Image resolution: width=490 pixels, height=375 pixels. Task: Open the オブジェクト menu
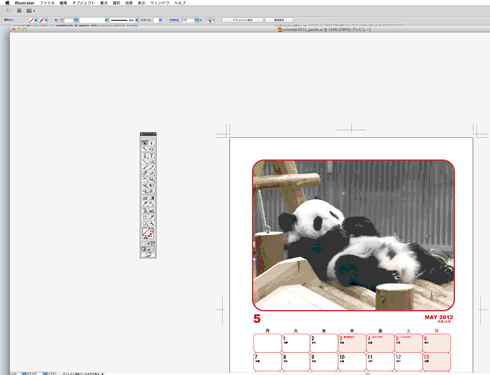click(x=84, y=3)
